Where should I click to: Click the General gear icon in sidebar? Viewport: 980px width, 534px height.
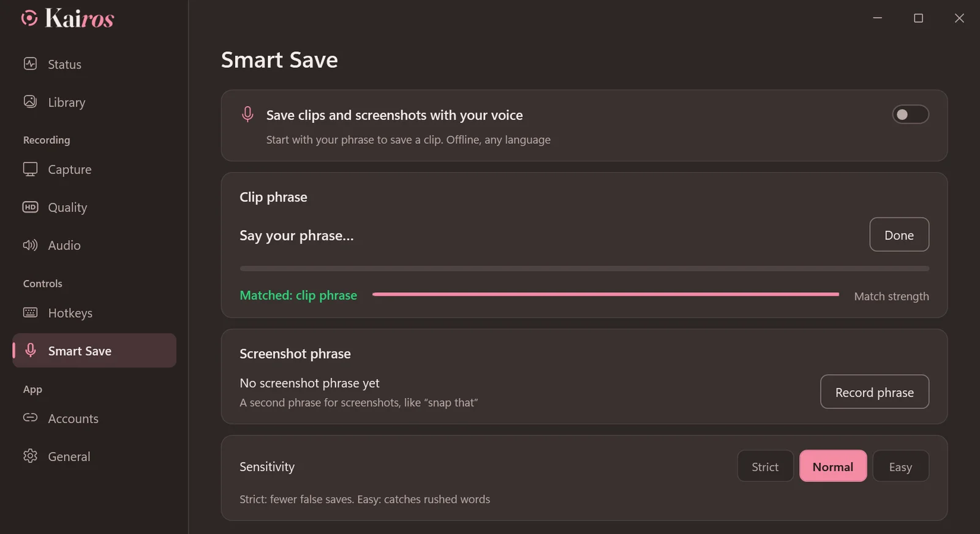coord(30,456)
